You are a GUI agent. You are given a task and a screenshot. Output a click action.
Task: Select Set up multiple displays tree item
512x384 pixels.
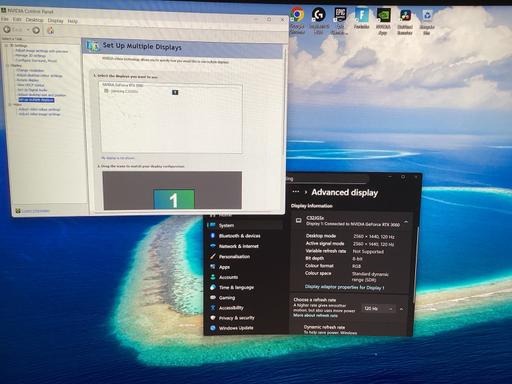36,100
